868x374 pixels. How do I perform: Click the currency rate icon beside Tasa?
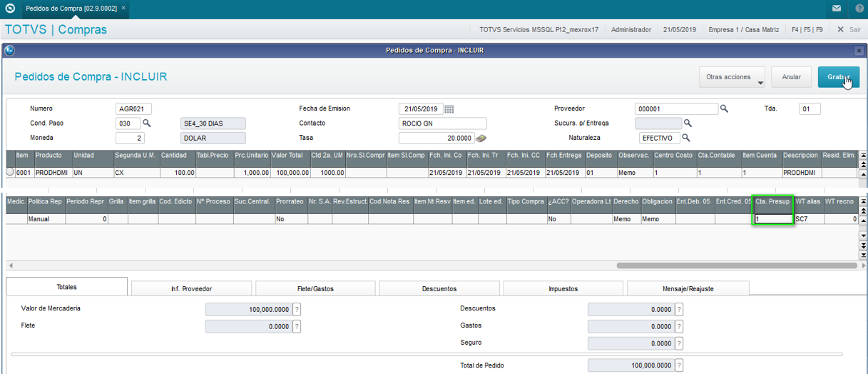pos(481,138)
